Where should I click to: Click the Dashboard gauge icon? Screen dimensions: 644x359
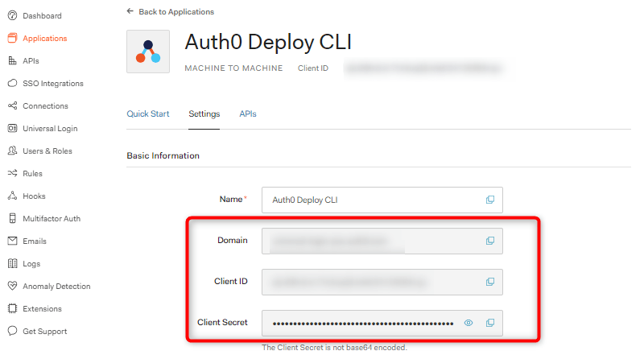(13, 15)
